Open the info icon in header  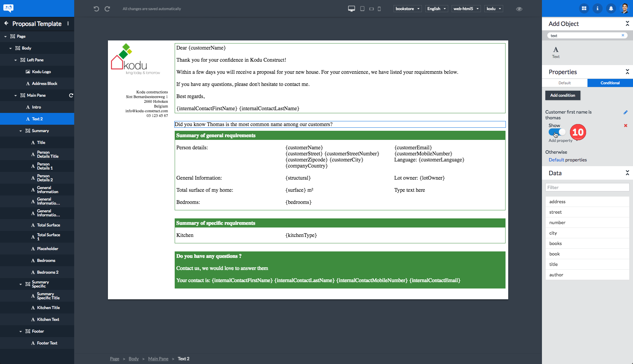point(597,8)
